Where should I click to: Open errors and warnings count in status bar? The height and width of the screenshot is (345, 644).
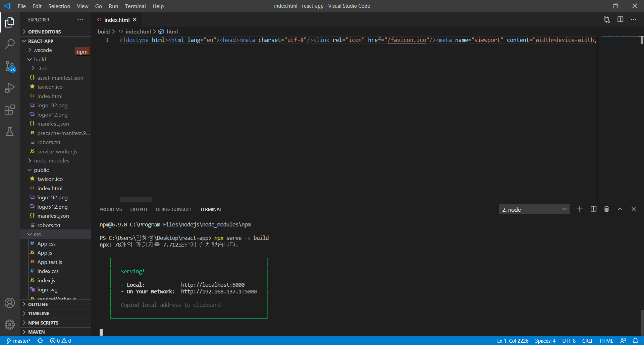(x=60, y=341)
